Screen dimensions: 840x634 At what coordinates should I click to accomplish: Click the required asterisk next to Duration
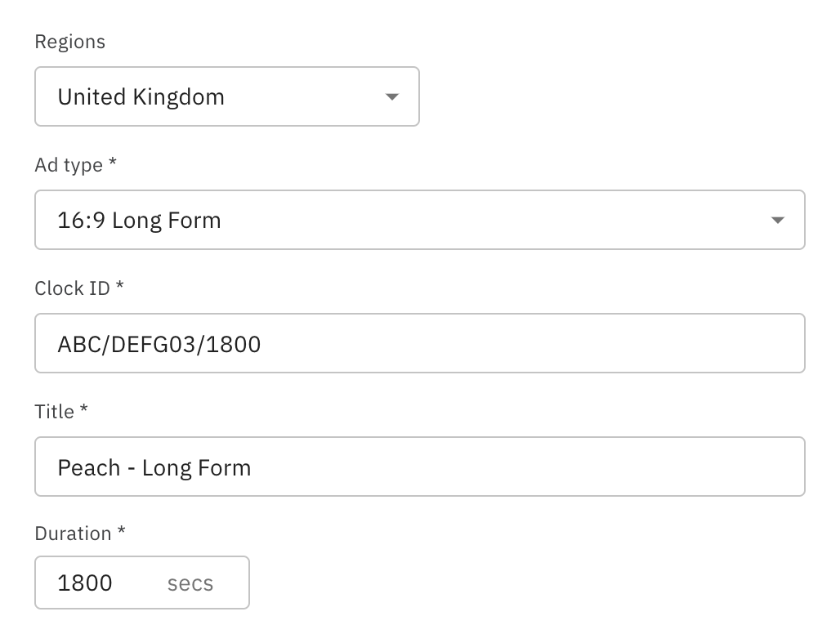(x=122, y=532)
